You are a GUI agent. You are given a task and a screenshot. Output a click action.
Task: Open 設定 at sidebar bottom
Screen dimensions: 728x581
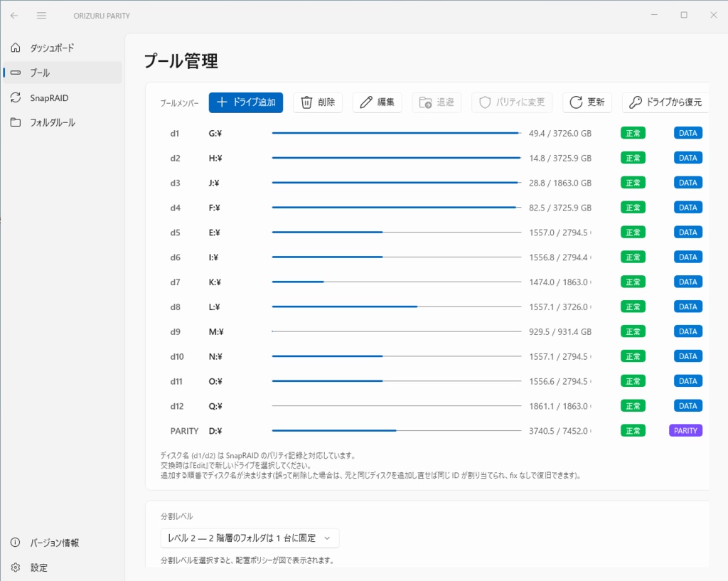coord(63,567)
